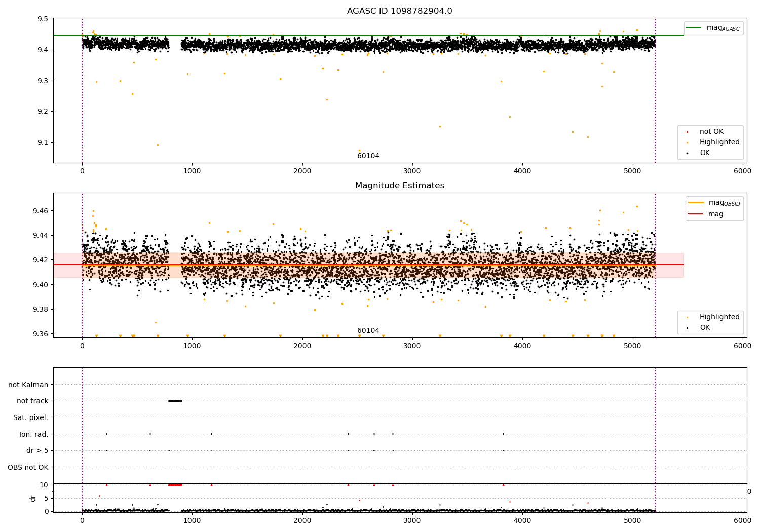Click the 9.3 y-axis tick label
The width and height of the screenshot is (760, 532).
[x=43, y=81]
